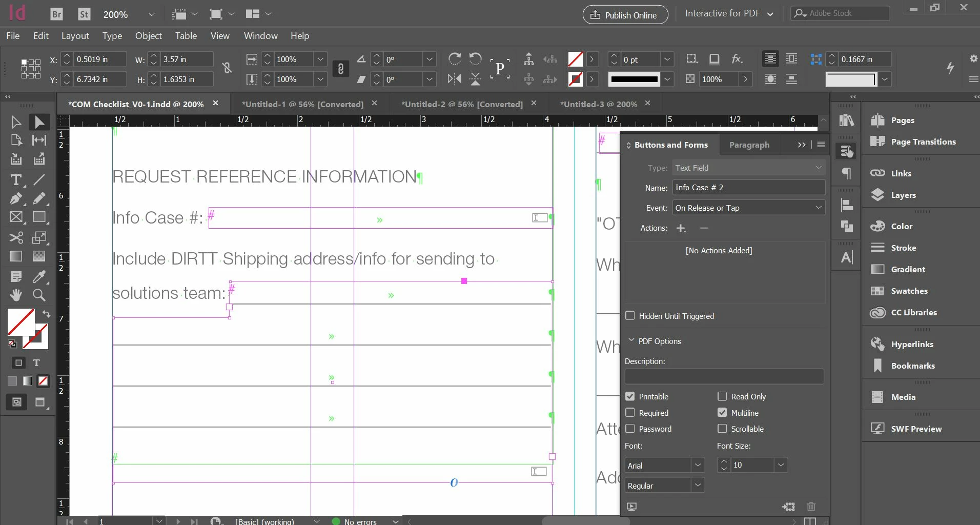Select the Pencil tool
The width and height of the screenshot is (980, 525).
(x=39, y=198)
